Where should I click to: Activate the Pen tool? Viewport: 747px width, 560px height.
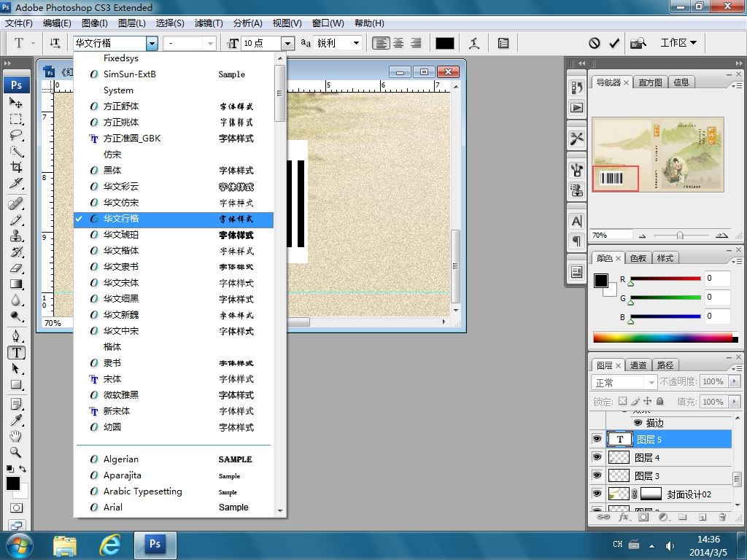[16, 336]
